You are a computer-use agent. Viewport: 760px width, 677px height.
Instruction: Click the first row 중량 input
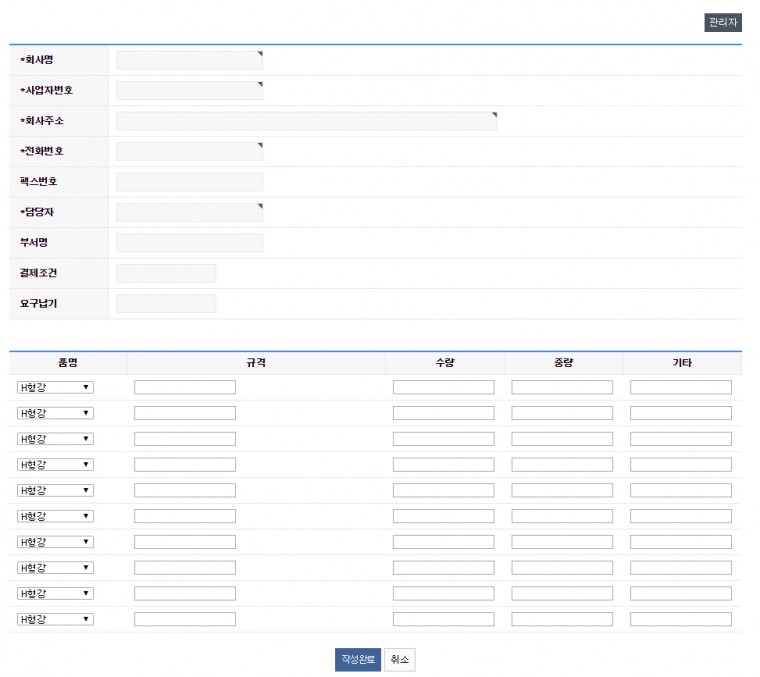tap(562, 387)
